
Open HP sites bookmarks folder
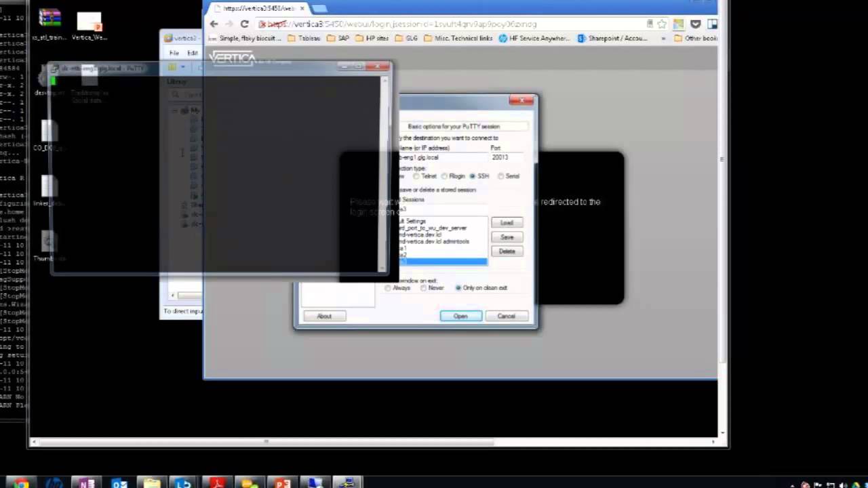point(372,39)
